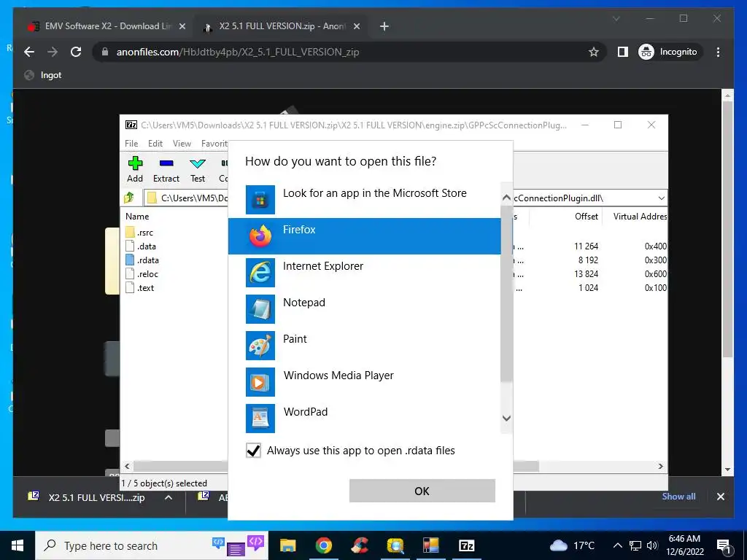Close the EMV Software X2 tab
The height and width of the screenshot is (560, 747).
pos(182,27)
